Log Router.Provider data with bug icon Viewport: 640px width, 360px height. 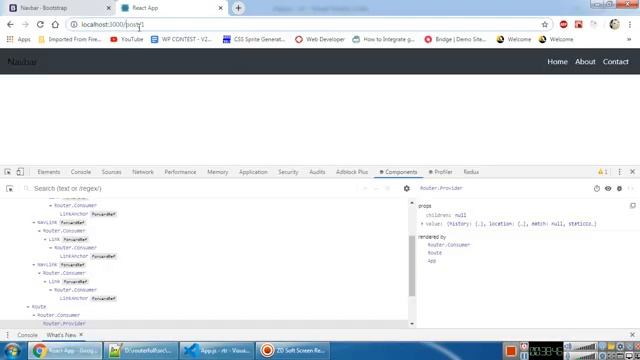point(619,189)
